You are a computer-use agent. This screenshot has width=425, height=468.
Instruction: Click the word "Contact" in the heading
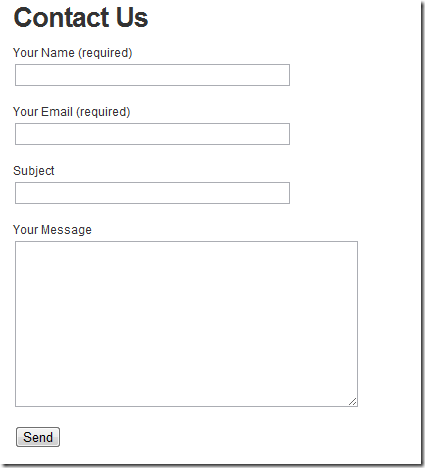point(61,18)
